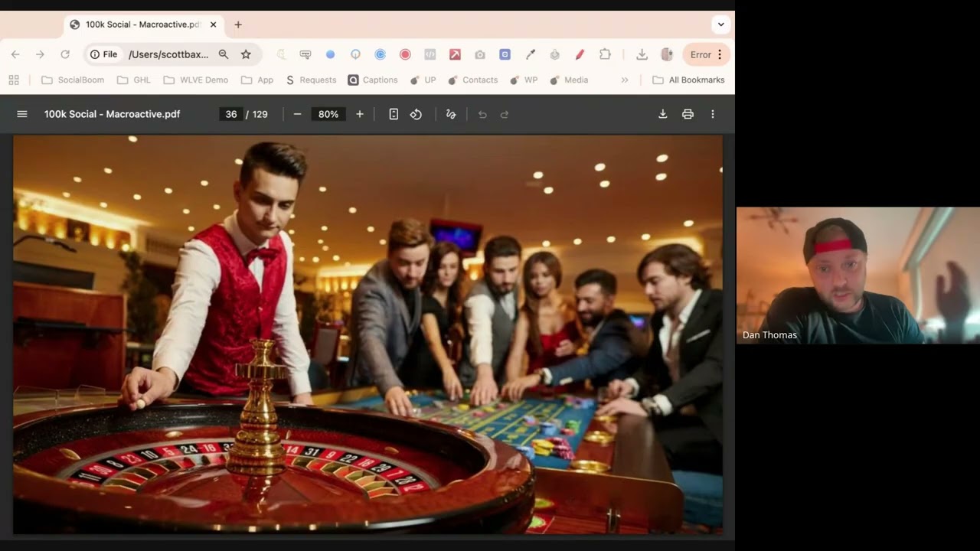This screenshot has width=980, height=551.
Task: Open the PDF sidebar menu icon
Action: pyautogui.click(x=22, y=114)
